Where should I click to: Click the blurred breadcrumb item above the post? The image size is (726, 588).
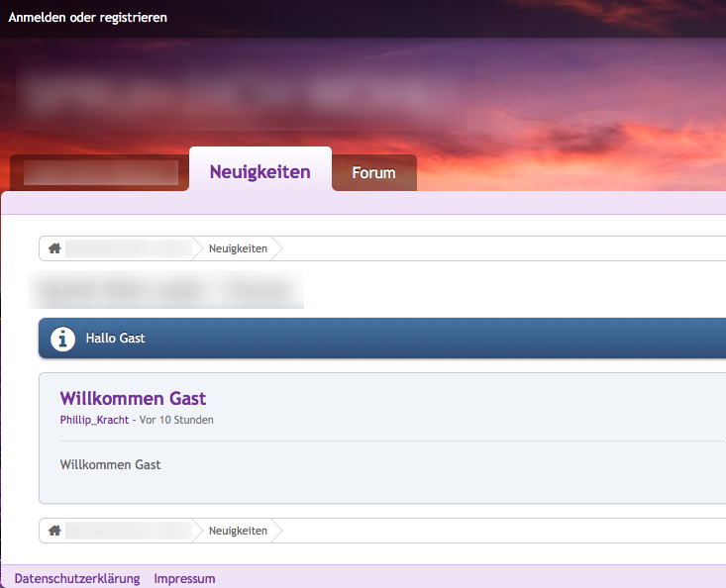click(128, 248)
